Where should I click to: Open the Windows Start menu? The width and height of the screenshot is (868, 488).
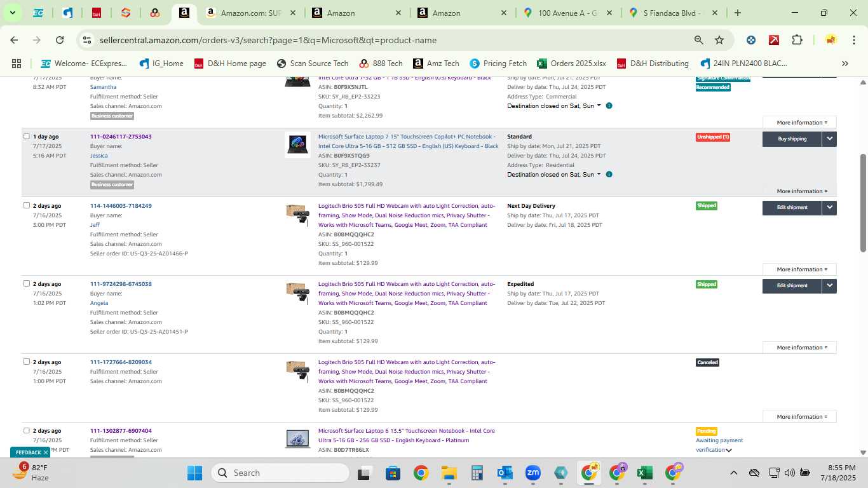tap(194, 473)
